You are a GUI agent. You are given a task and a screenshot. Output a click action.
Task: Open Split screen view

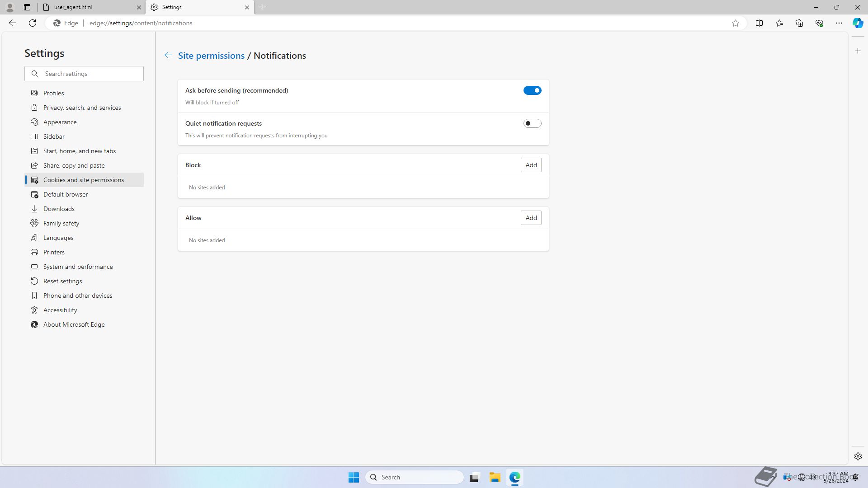click(x=759, y=23)
